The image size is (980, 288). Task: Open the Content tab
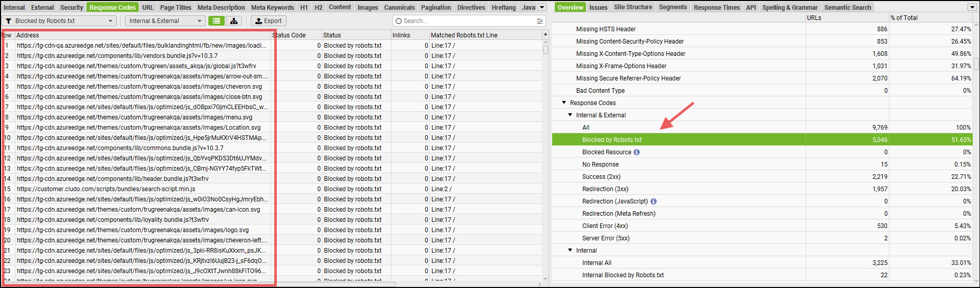click(340, 7)
